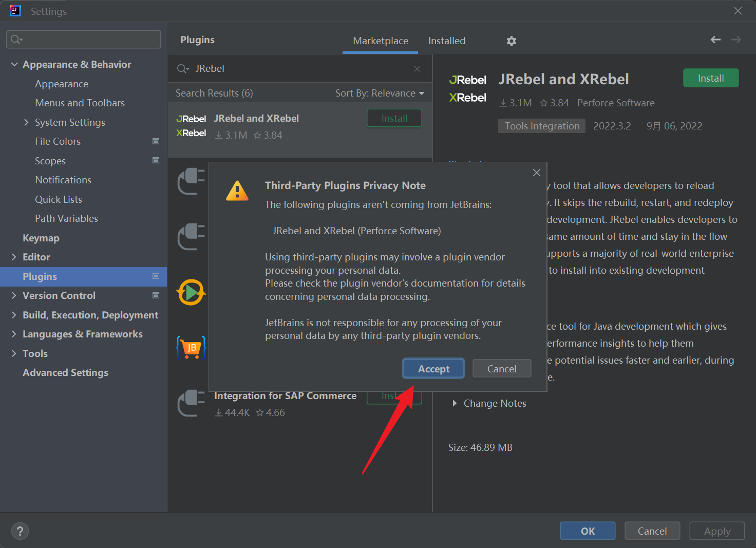This screenshot has height=548, width=756.
Task: Select Integration for SAP Commerce plugin title
Action: click(285, 395)
